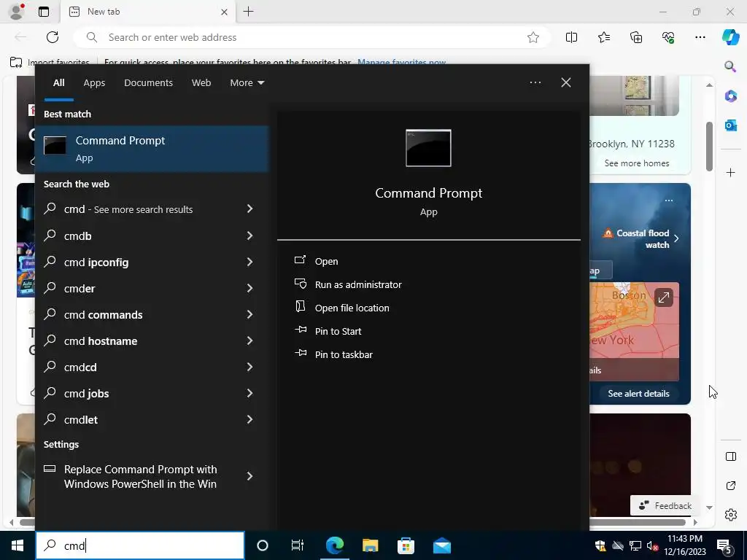This screenshot has width=747, height=560.
Task: Choose Pin to Start
Action: 338,332
